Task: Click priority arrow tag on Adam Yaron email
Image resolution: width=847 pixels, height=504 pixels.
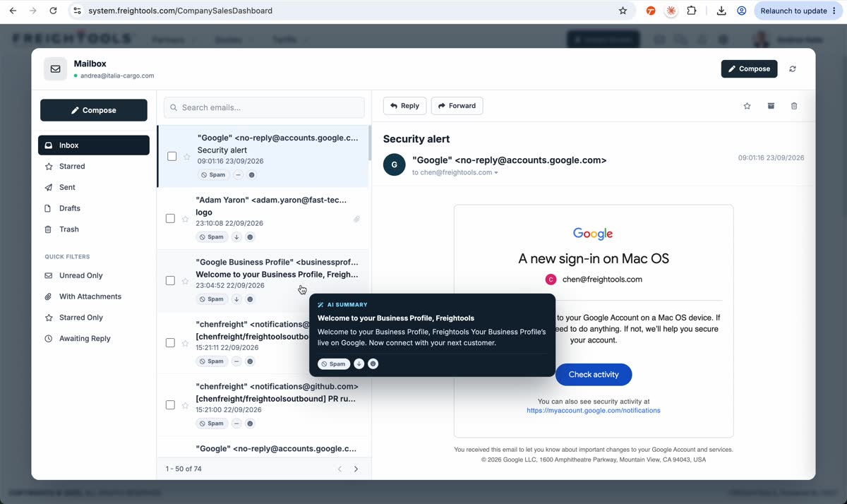Action: [x=236, y=237]
